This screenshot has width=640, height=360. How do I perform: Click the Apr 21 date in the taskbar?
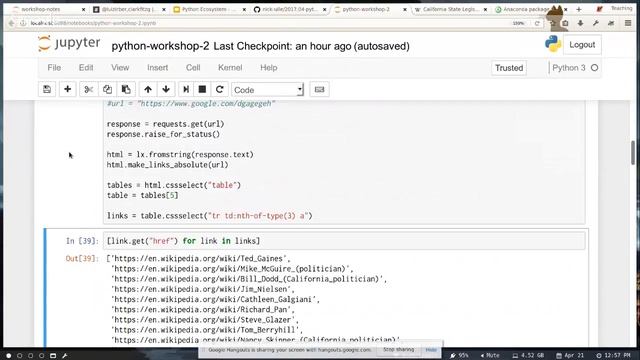pos(570,356)
